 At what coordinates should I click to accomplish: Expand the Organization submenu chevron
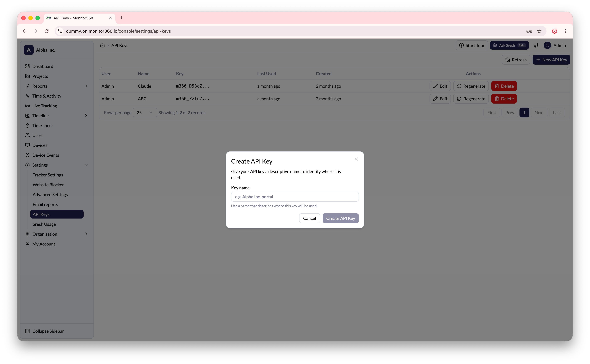click(x=86, y=234)
